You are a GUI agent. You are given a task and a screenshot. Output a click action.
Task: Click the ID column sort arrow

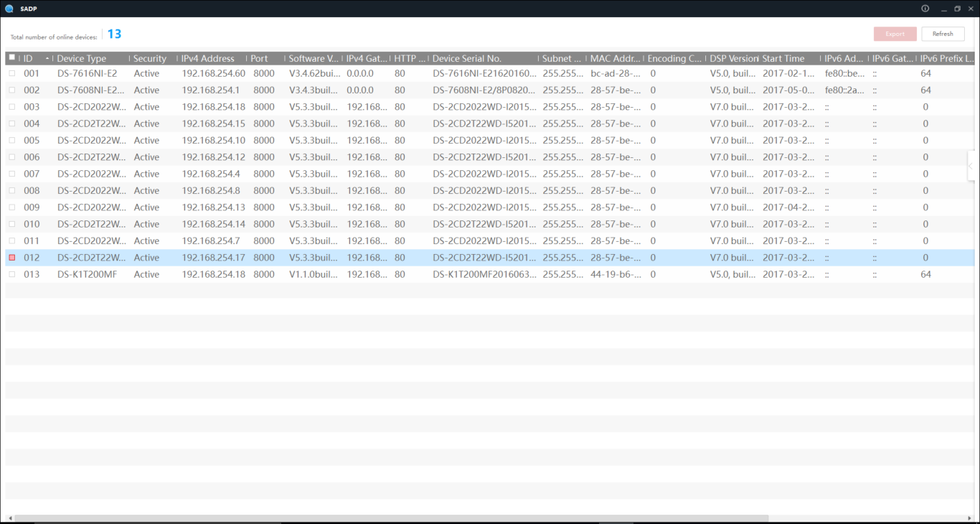(47, 58)
